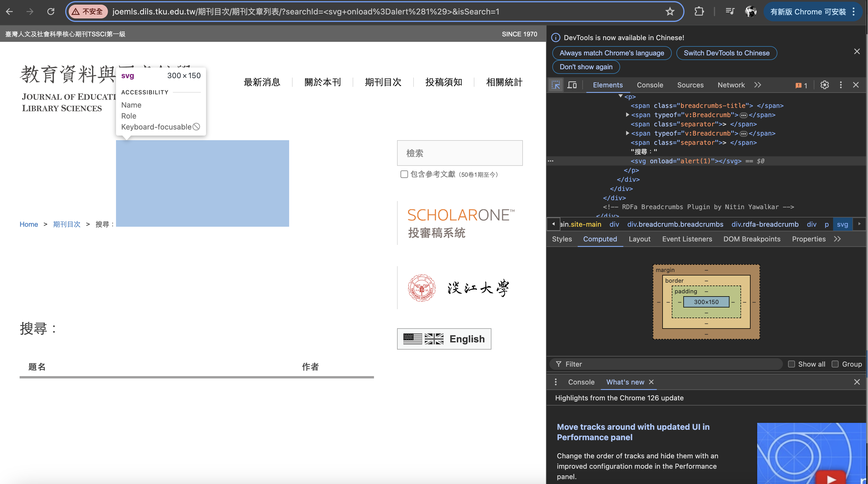Expand the second v:Breadcrumb span node
The image size is (868, 484).
click(627, 133)
